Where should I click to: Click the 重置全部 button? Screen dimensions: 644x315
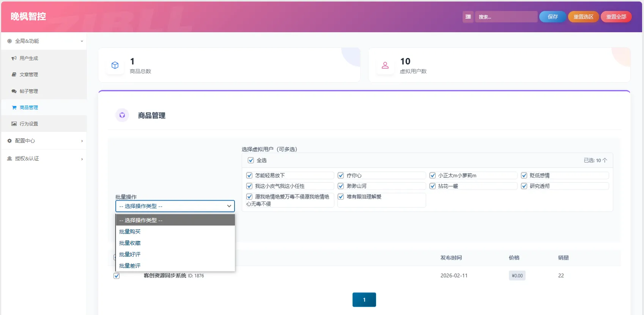pyautogui.click(x=616, y=17)
